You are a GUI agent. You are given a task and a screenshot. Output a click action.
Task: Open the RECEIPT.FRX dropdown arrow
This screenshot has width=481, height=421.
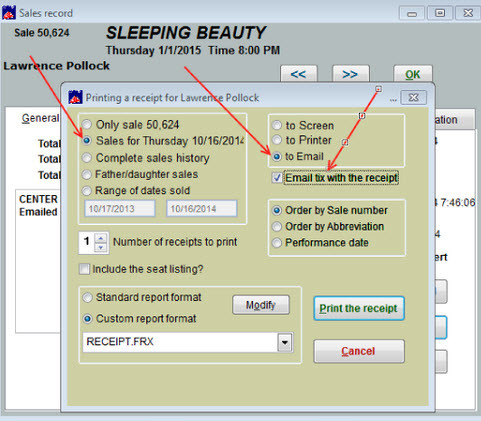tap(285, 342)
